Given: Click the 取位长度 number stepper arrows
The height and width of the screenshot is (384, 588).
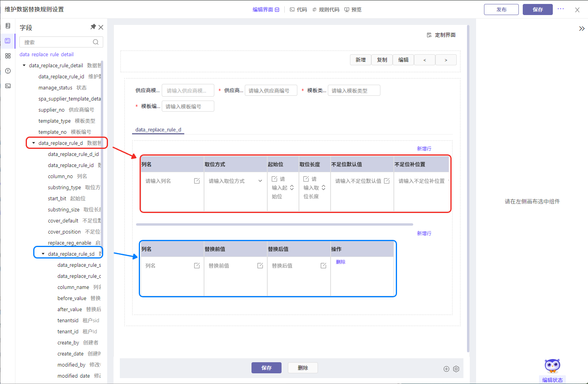Looking at the screenshot, I should coord(323,188).
